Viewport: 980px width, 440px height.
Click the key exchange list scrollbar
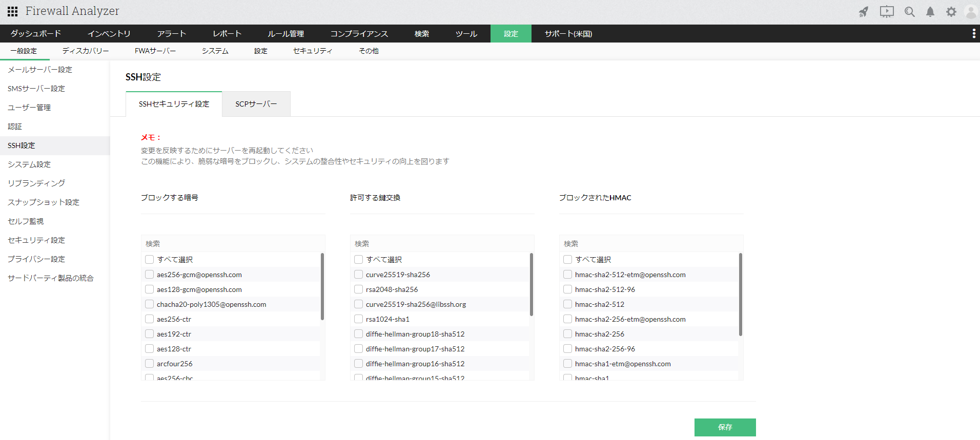click(x=532, y=284)
